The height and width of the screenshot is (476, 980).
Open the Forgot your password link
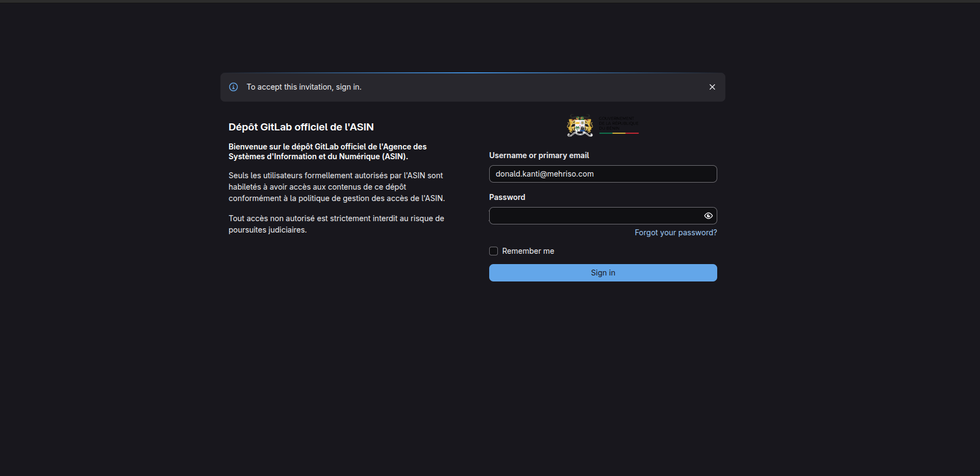[x=675, y=233]
